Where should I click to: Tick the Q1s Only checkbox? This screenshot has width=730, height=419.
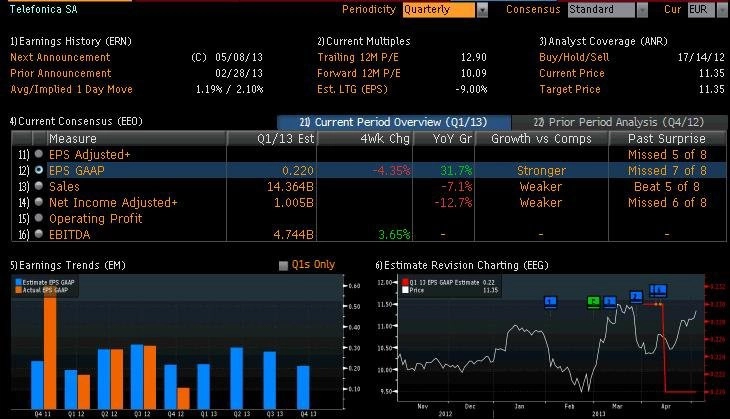tap(283, 265)
